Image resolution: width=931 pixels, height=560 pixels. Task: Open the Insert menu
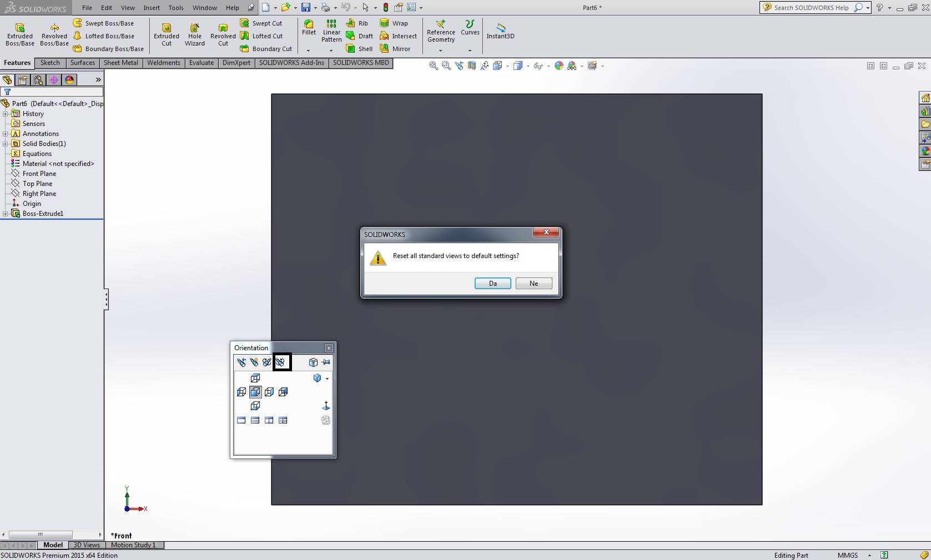[x=152, y=8]
